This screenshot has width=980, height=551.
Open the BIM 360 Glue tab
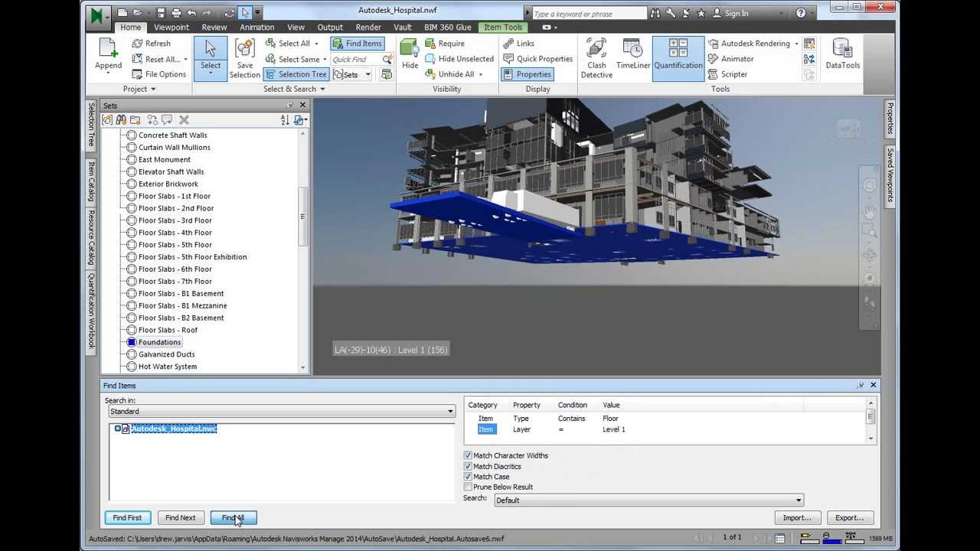(x=448, y=27)
